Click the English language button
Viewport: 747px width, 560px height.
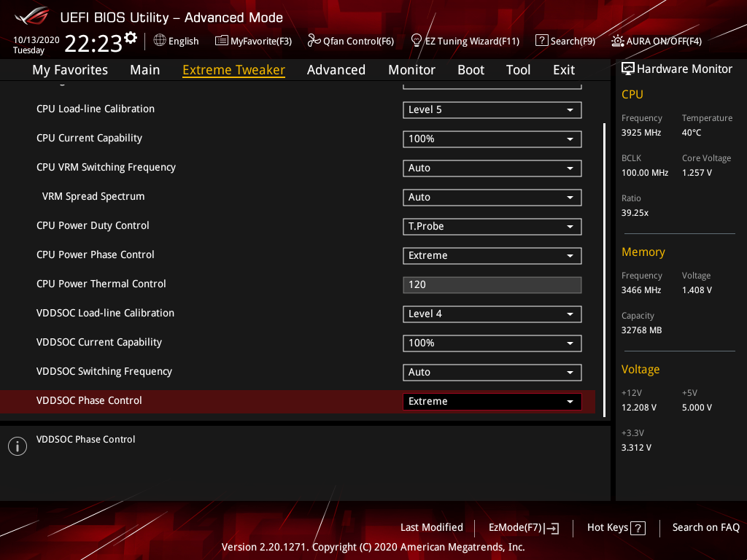[183, 42]
